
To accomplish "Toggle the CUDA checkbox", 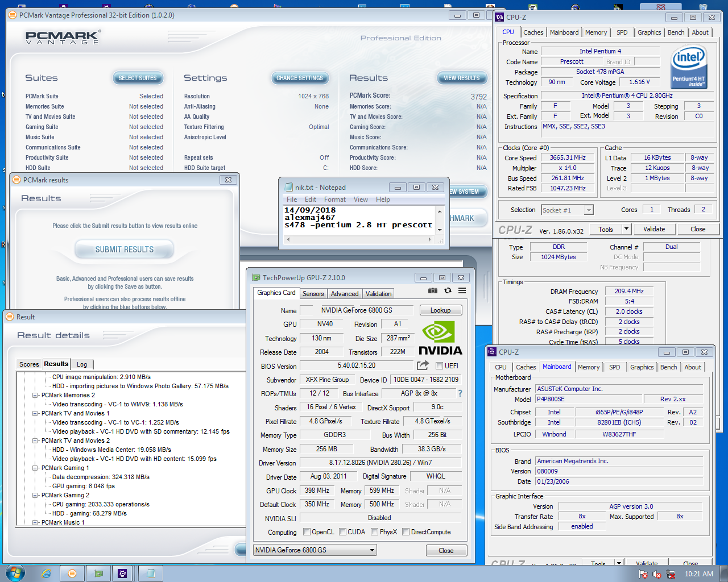I will coord(342,532).
